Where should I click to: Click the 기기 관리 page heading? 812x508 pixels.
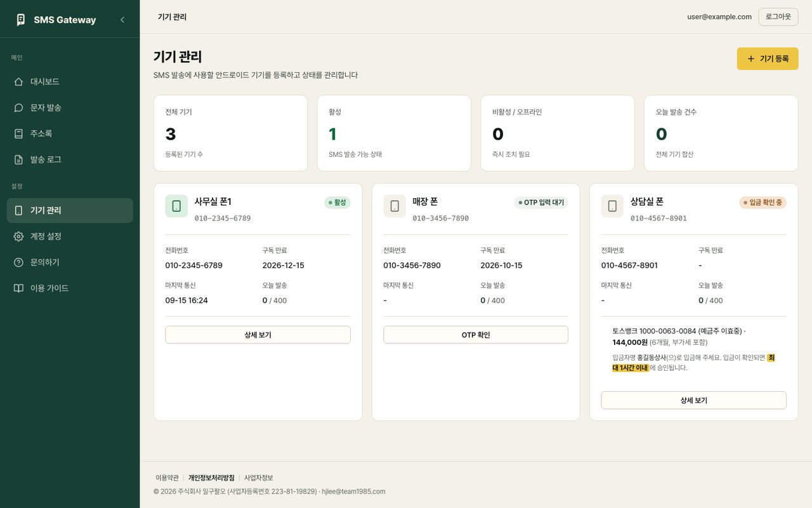[178, 57]
